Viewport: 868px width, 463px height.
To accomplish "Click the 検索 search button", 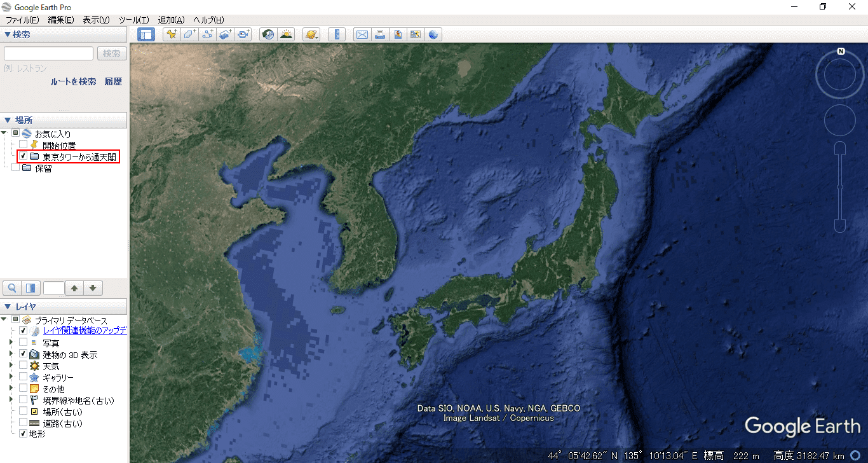I will (x=112, y=54).
